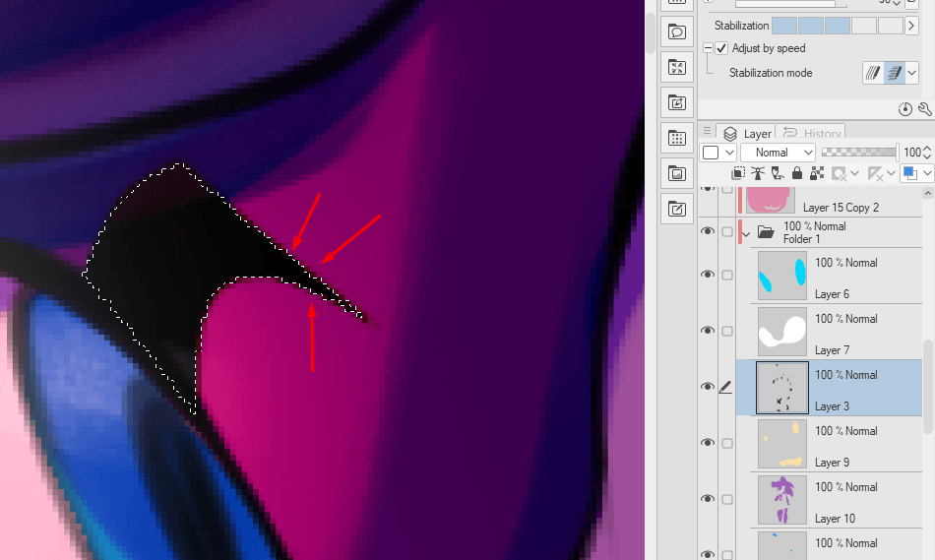
Task: Open the material folder with pencil-edit icon at Stabilization mode level
Action: [x=677, y=102]
